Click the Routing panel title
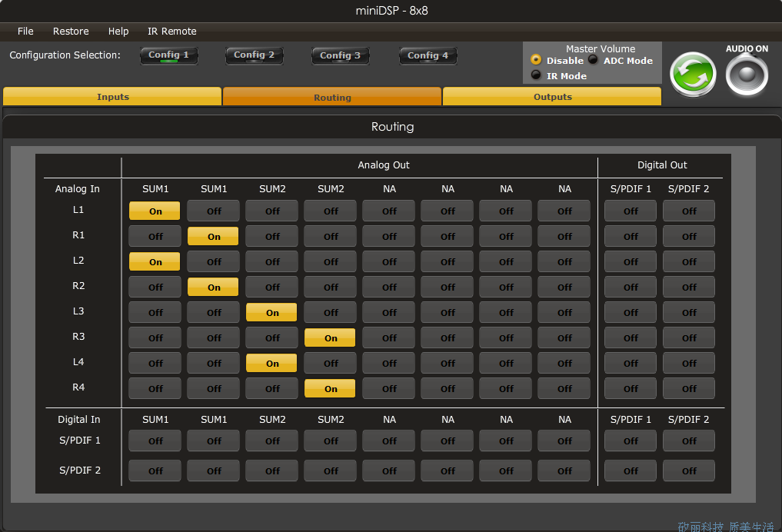Viewport: 782px width, 532px height. (392, 127)
